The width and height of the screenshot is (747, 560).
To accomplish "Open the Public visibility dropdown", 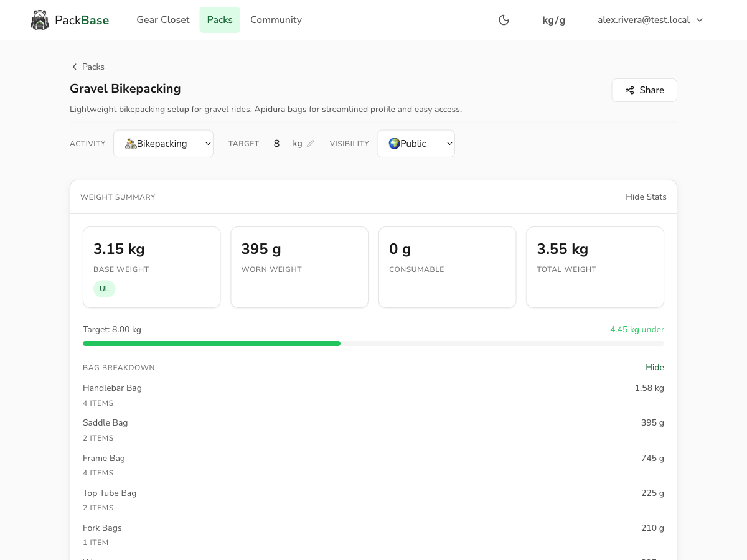I will [x=416, y=144].
